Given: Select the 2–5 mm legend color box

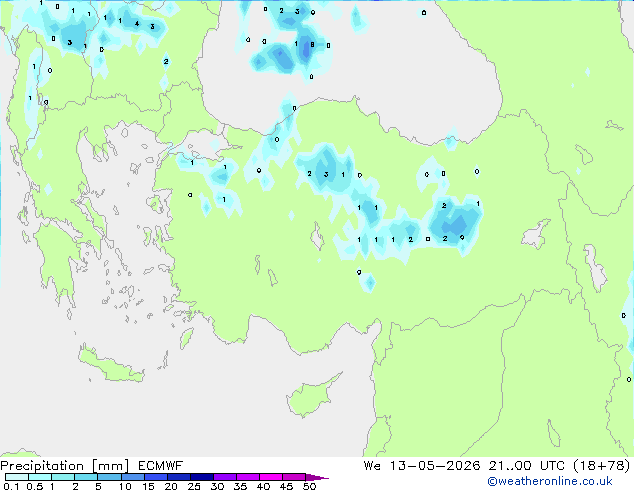Looking at the screenshot, I should coord(86,477).
